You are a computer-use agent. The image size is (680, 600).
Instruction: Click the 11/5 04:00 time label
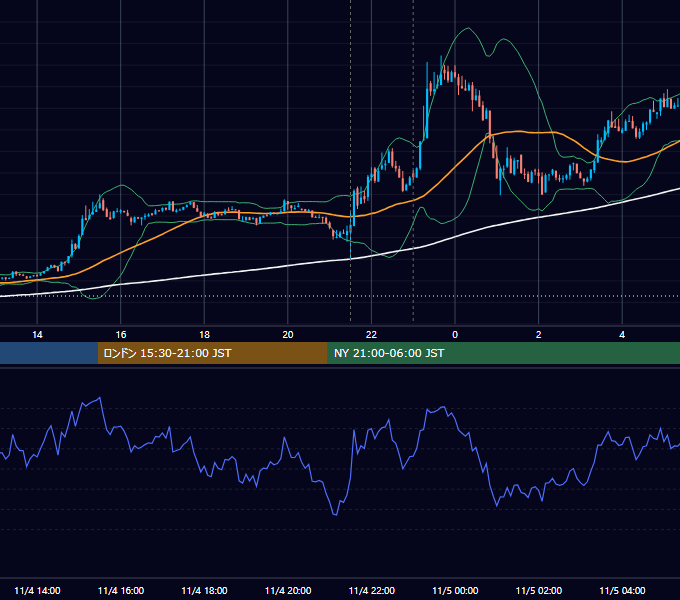tap(622, 590)
